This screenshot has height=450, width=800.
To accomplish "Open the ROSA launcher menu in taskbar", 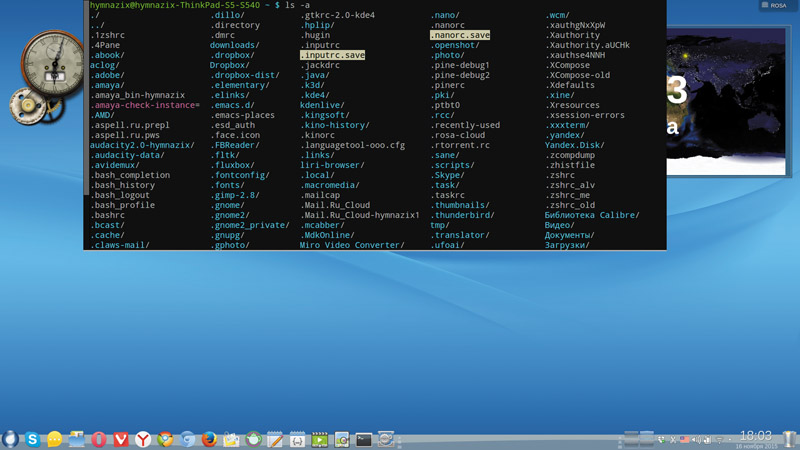I will tap(10, 439).
